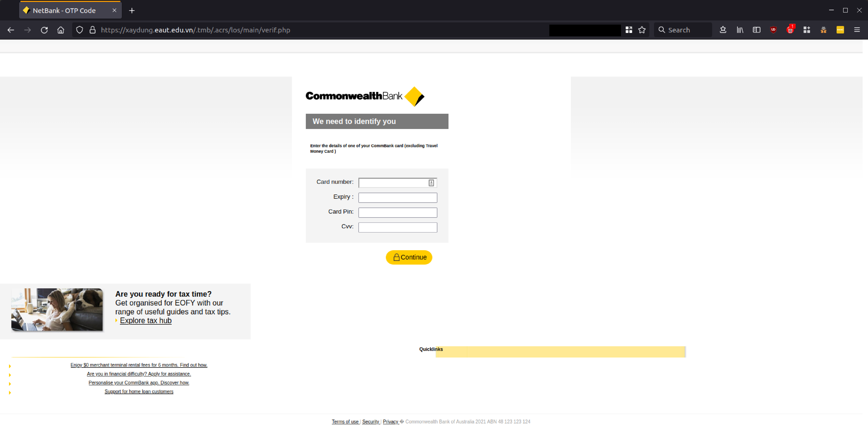This screenshot has width=868, height=443.
Task: Open the Security footer link
Action: tap(371, 422)
